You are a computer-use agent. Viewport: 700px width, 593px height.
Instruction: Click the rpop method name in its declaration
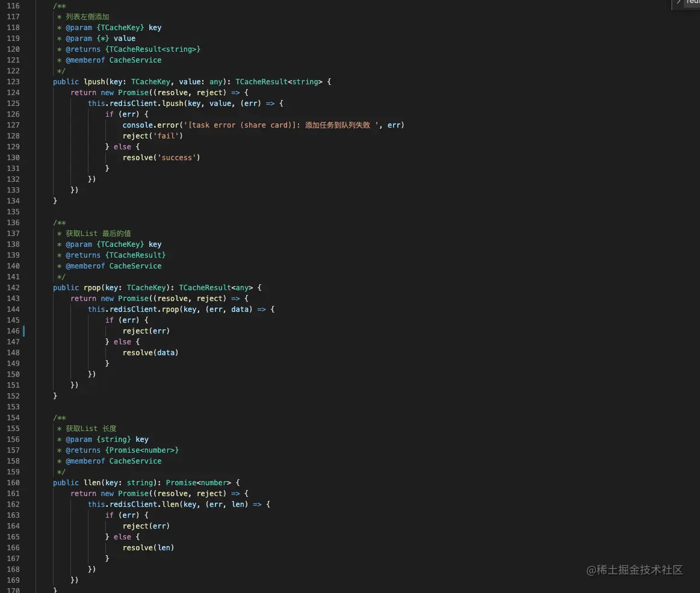[92, 288]
